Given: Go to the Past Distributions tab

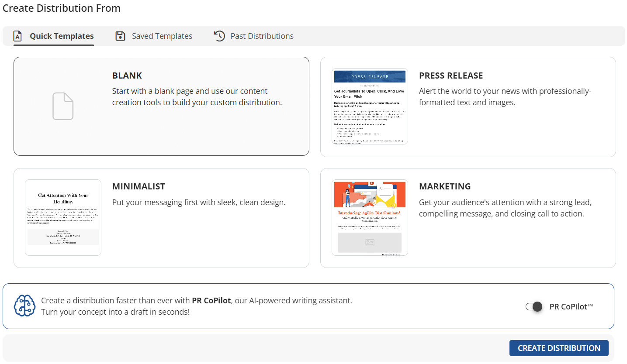Looking at the screenshot, I should click(262, 36).
